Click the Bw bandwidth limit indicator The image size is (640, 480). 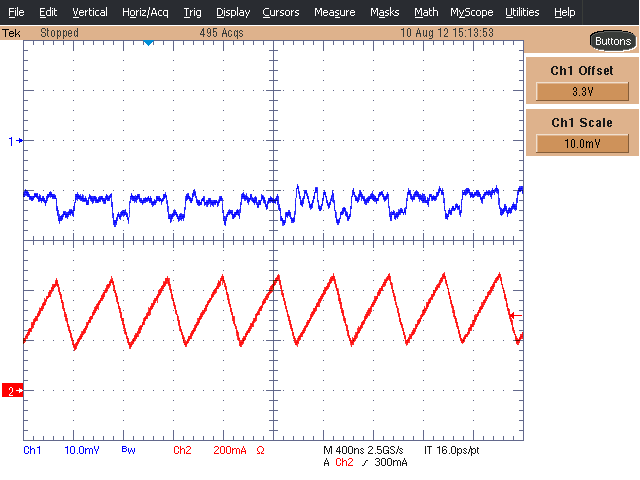[128, 450]
